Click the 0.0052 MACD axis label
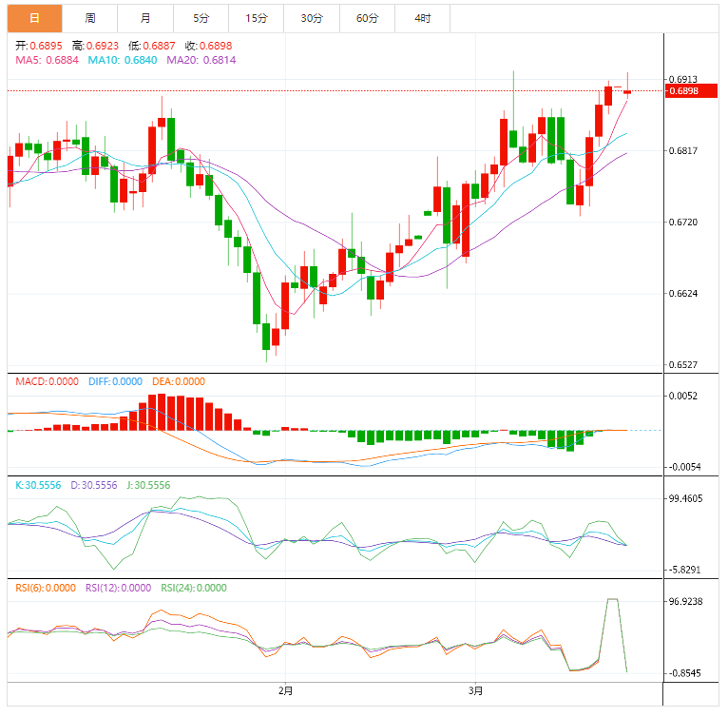The image size is (728, 717). point(683,396)
